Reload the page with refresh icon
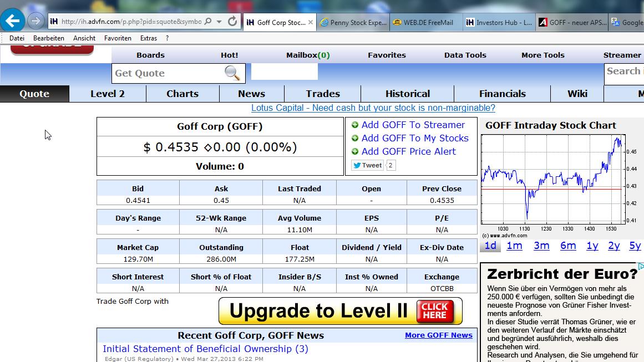Viewport: 644px width, 362px height. (232, 21)
